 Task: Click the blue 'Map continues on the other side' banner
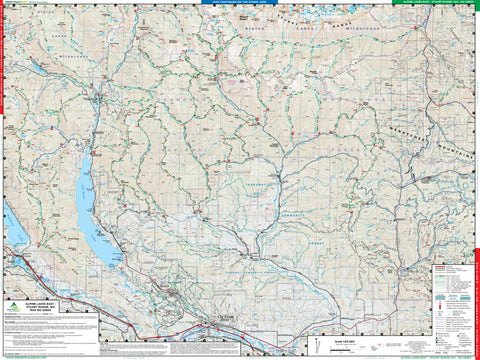click(239, 2)
